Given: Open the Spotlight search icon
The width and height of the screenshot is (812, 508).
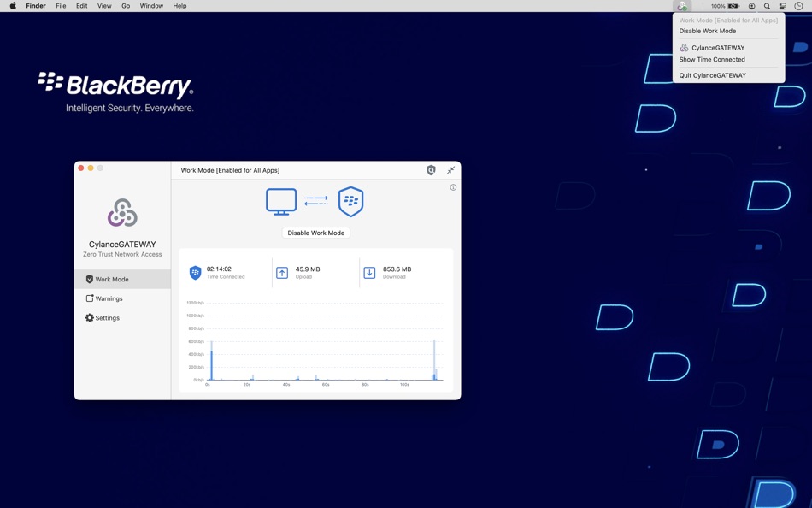Looking at the screenshot, I should 767,6.
